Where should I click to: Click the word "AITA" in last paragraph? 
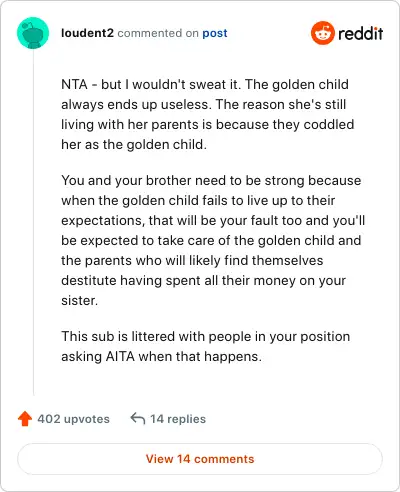tap(120, 357)
